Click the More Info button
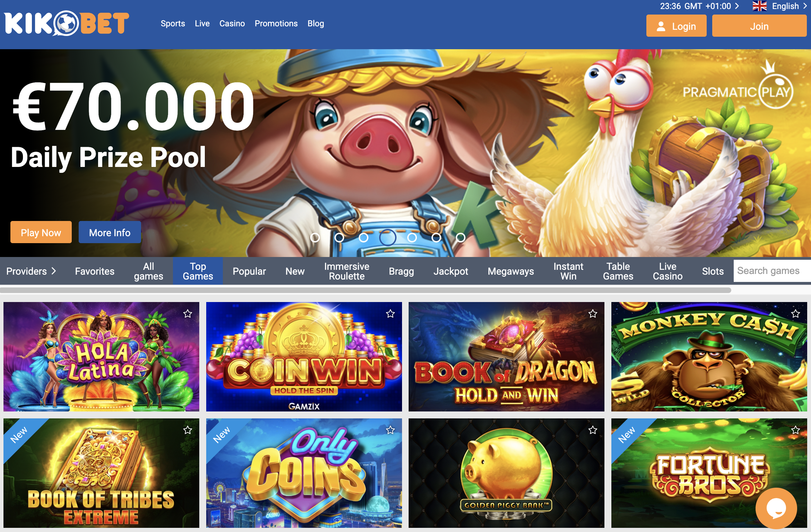 [x=110, y=232]
